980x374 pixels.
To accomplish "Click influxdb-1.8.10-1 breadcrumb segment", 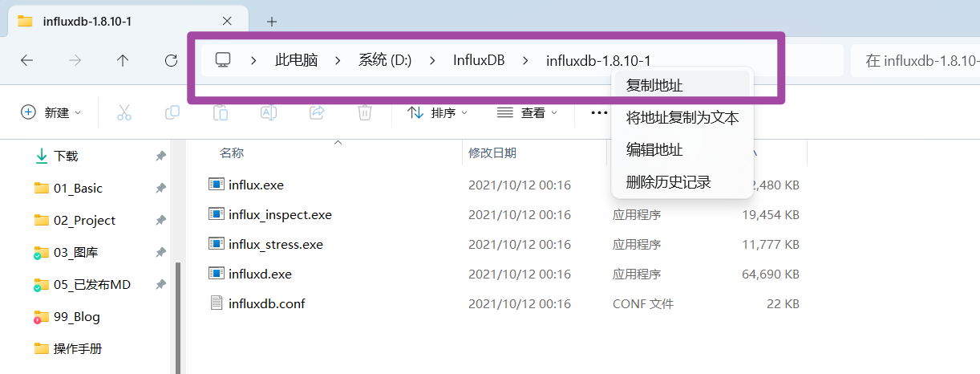I will tap(598, 60).
